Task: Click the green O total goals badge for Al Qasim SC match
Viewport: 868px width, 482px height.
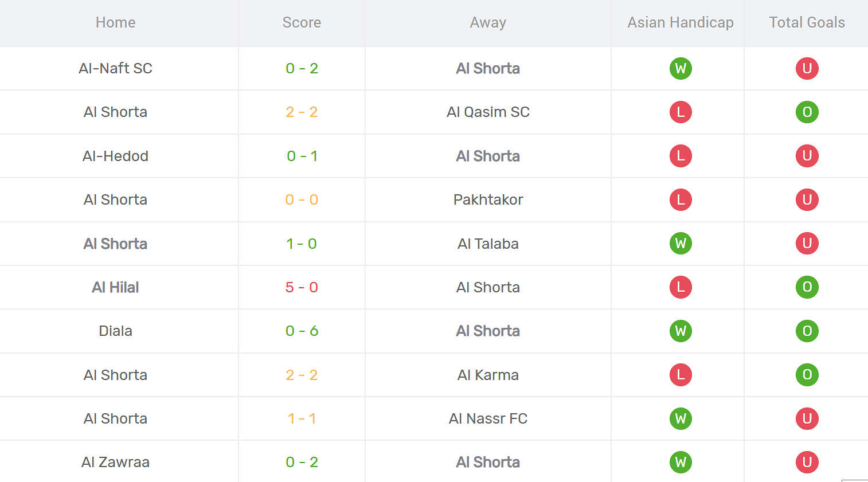Action: coord(807,112)
